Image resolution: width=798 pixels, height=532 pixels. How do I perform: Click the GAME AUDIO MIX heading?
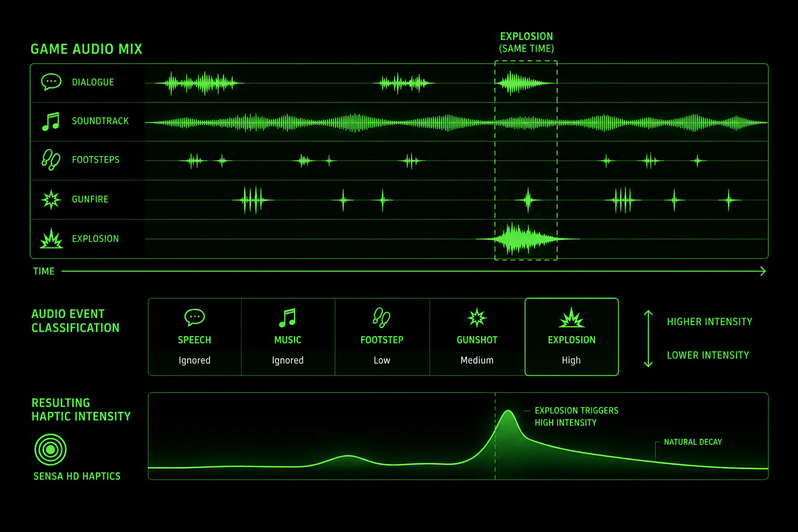pyautogui.click(x=86, y=49)
